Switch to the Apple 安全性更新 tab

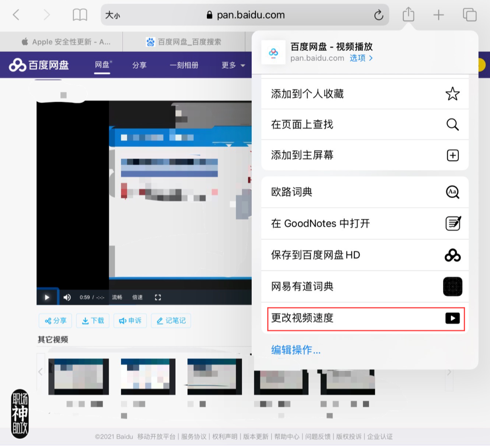(x=66, y=42)
